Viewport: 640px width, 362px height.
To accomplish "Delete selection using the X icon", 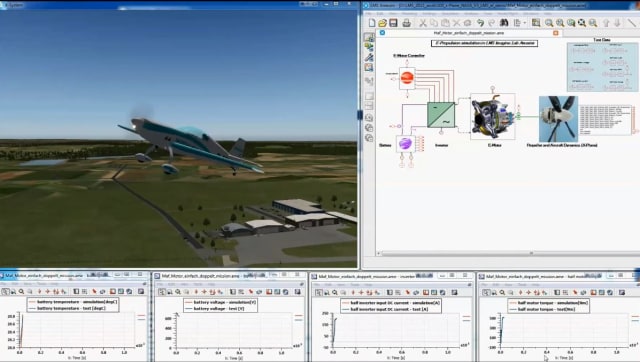I will (456, 23).
